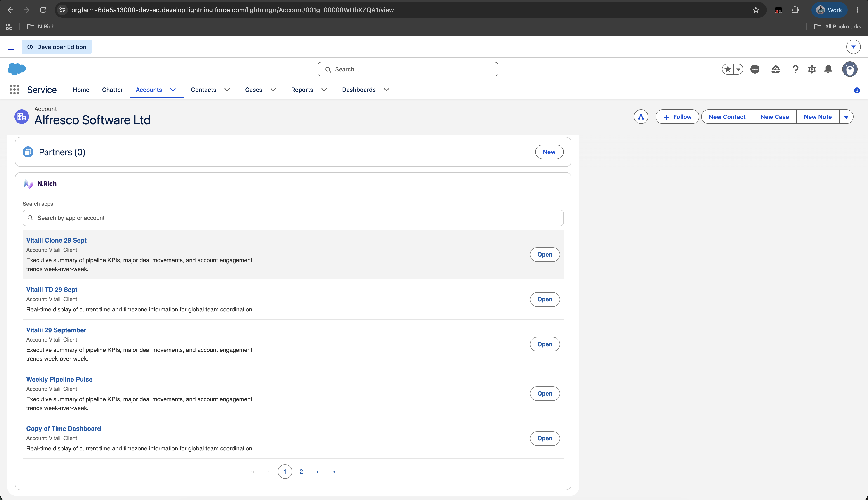
Task: Expand the Reports tab dropdown chevron
Action: [324, 90]
